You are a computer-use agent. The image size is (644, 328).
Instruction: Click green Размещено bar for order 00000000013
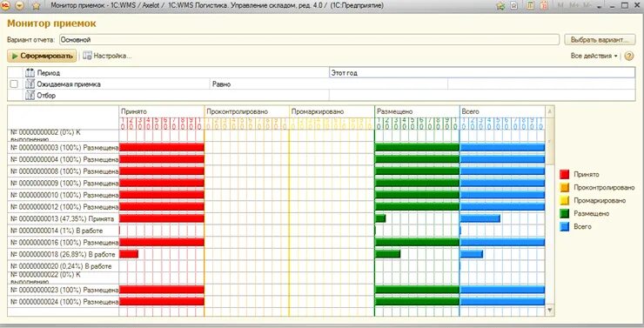pos(380,218)
